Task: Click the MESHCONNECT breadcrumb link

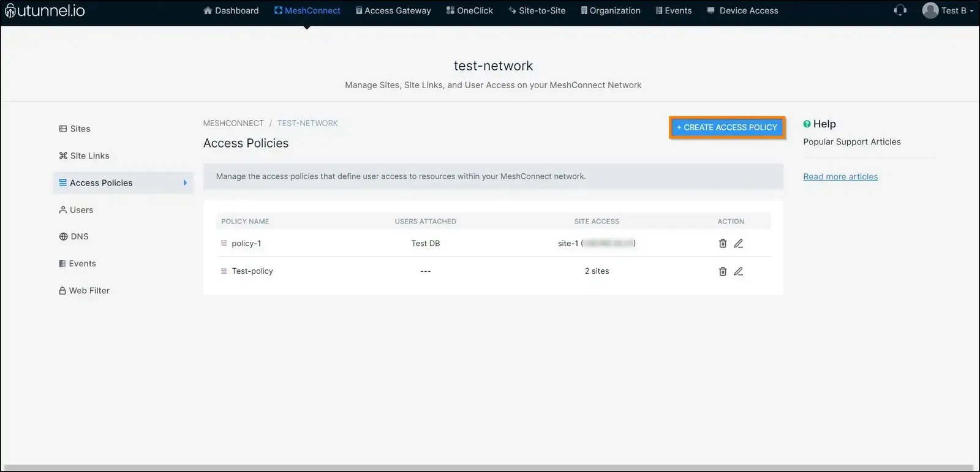Action: coord(233,123)
